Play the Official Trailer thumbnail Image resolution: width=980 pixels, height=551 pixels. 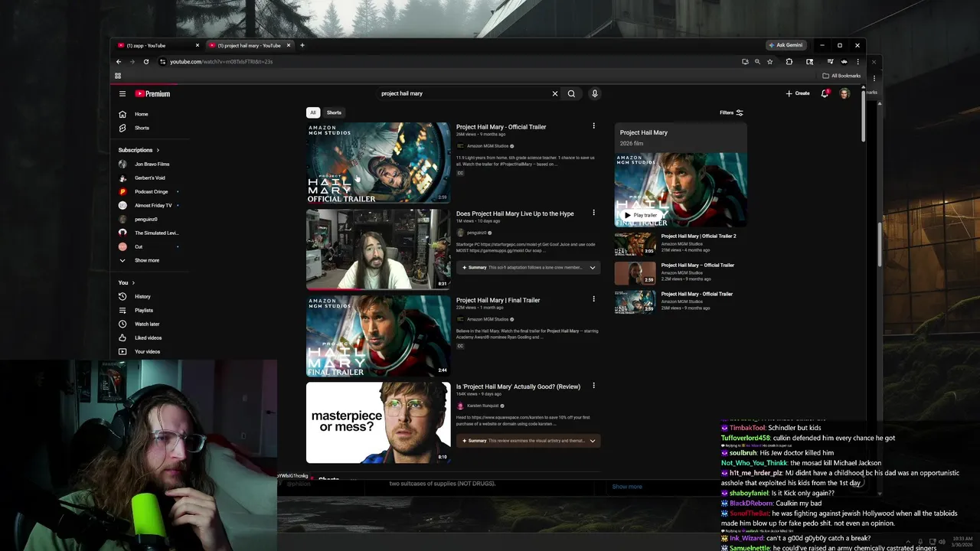(x=378, y=162)
